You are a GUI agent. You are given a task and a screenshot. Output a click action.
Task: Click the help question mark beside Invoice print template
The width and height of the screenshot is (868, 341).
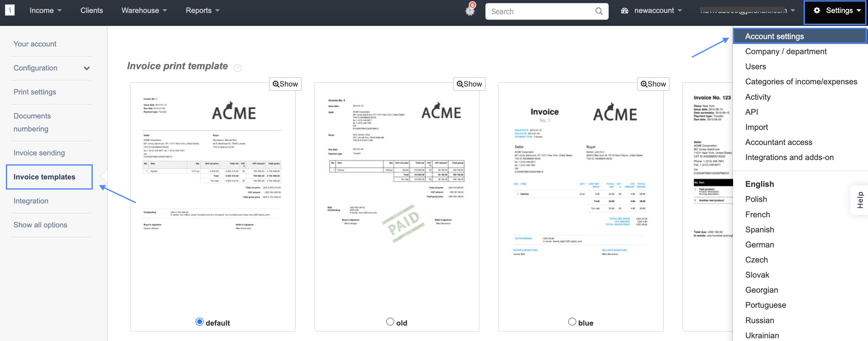(238, 68)
